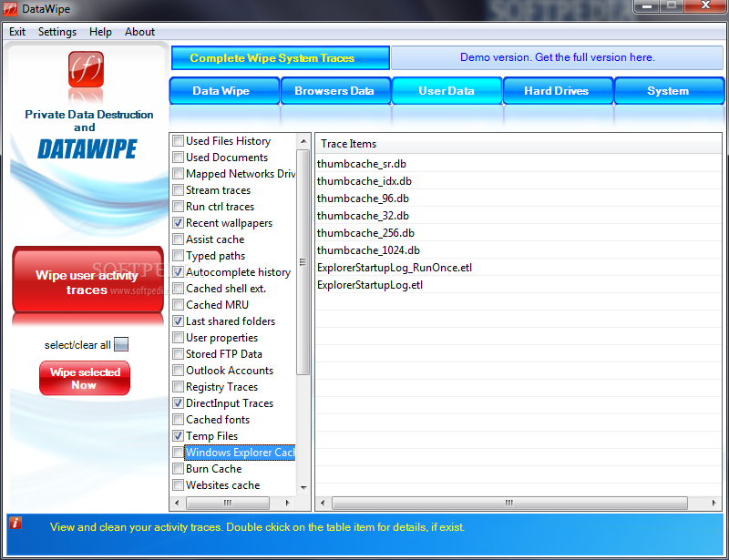Click Trace Items horizontal scroll right arrow
Viewport: 729px width, 560px height.
(714, 503)
